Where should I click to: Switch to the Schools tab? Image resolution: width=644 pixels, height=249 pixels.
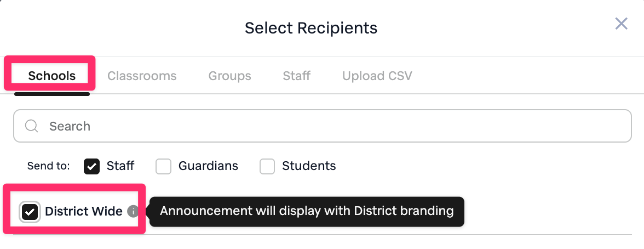coord(52,76)
